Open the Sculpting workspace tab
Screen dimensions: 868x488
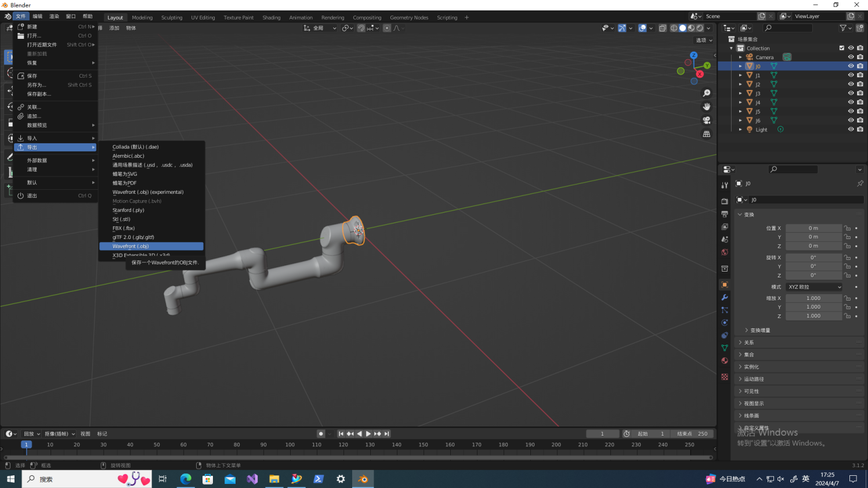point(172,17)
